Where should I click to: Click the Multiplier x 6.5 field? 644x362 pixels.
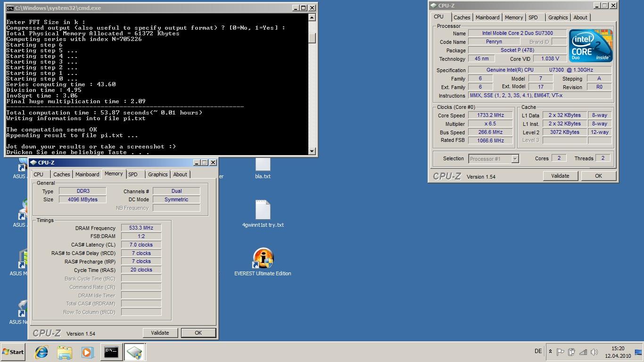click(x=490, y=123)
